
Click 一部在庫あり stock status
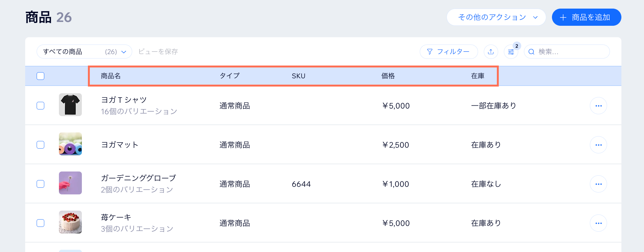coord(494,106)
